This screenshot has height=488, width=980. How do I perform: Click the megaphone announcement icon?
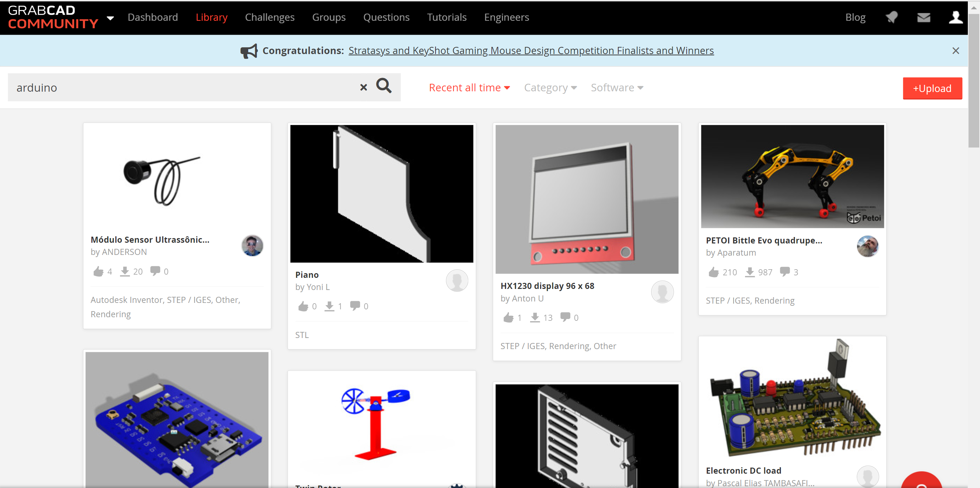coord(249,50)
